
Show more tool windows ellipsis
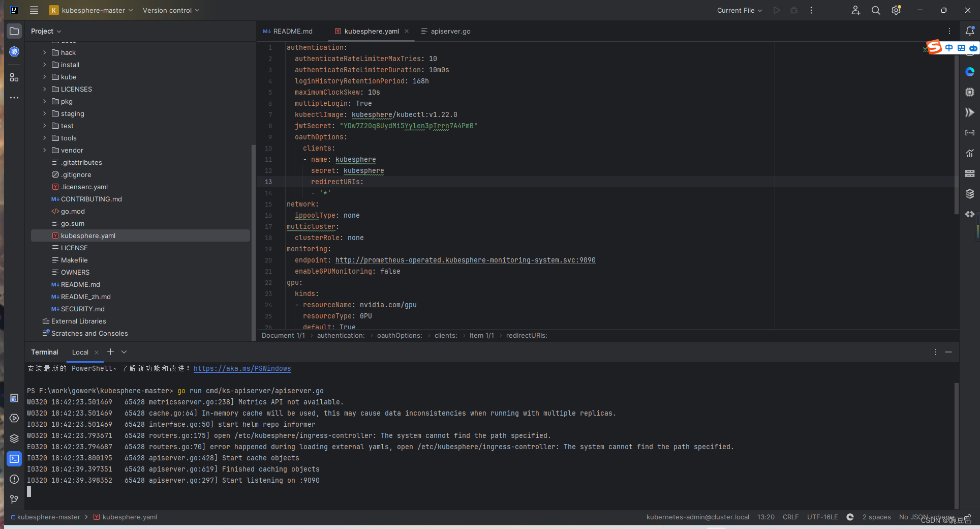point(14,98)
